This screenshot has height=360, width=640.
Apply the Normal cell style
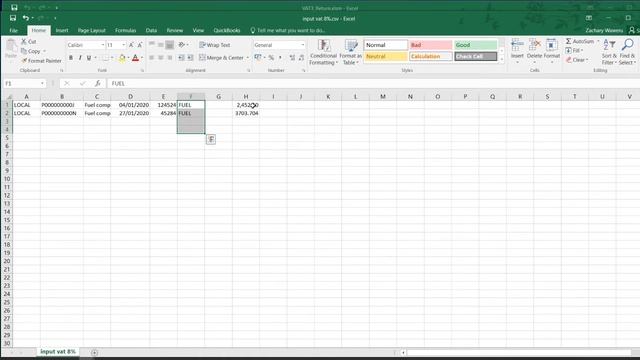click(386, 45)
